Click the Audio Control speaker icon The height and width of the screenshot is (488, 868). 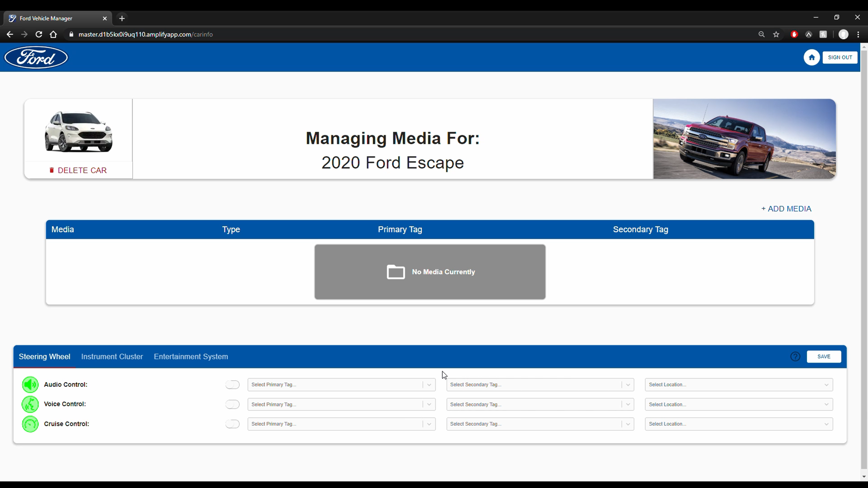coord(30,385)
